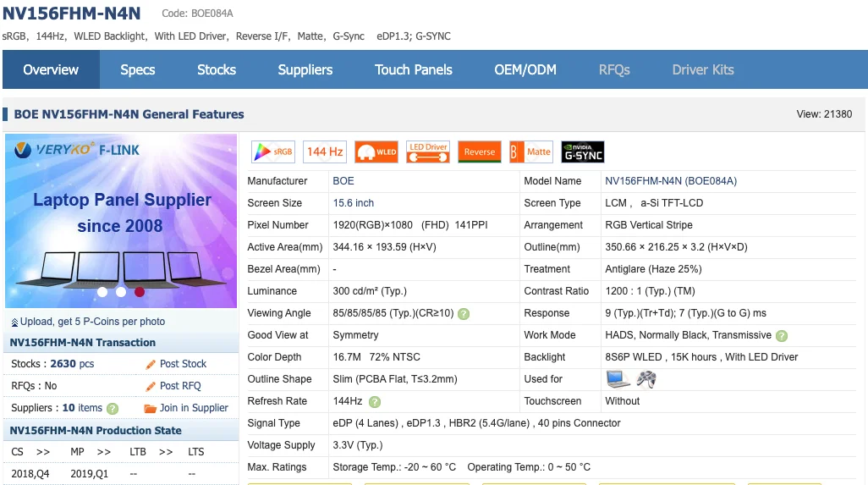
Task: Open the BOE manufacturer link
Action: tap(343, 181)
